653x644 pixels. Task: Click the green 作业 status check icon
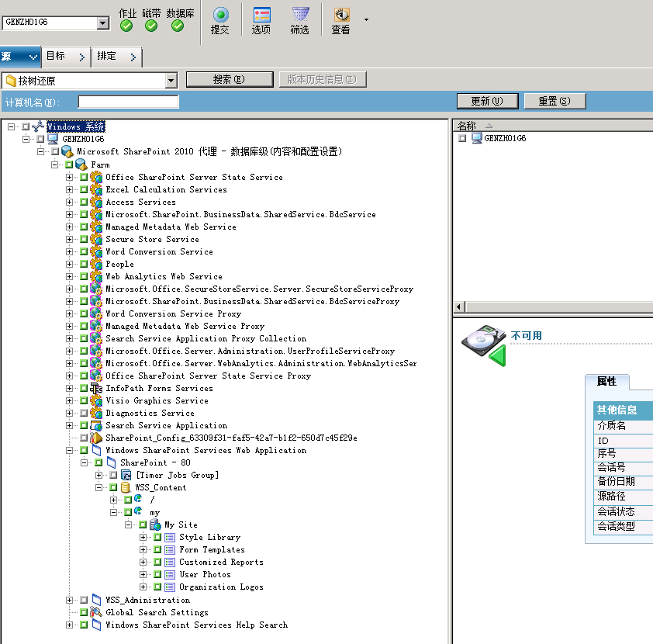(x=126, y=26)
